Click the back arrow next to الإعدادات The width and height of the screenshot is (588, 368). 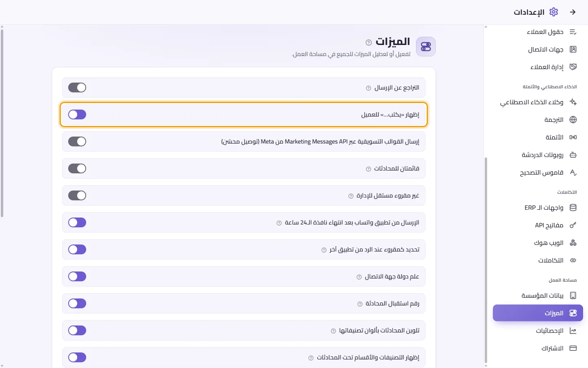coord(573,12)
